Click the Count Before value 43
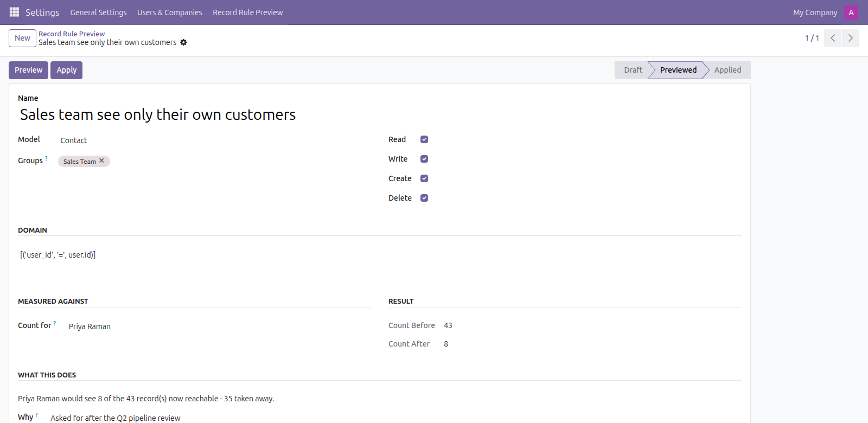The image size is (868, 423). pos(448,325)
